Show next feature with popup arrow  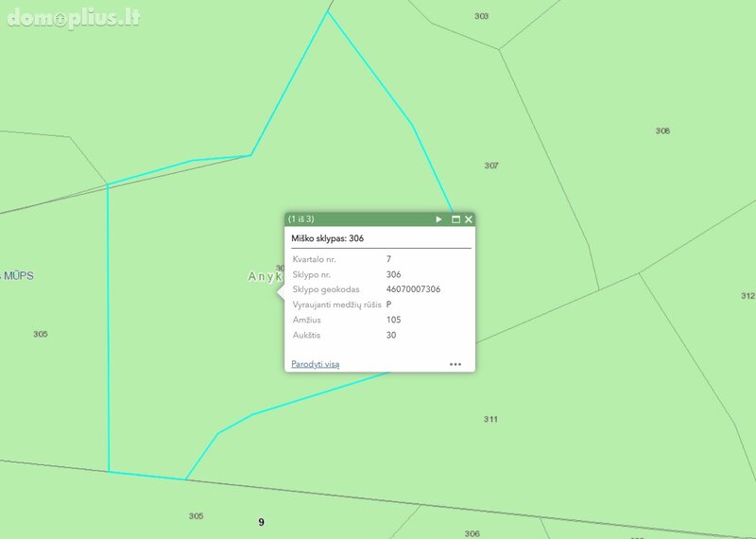click(x=438, y=219)
